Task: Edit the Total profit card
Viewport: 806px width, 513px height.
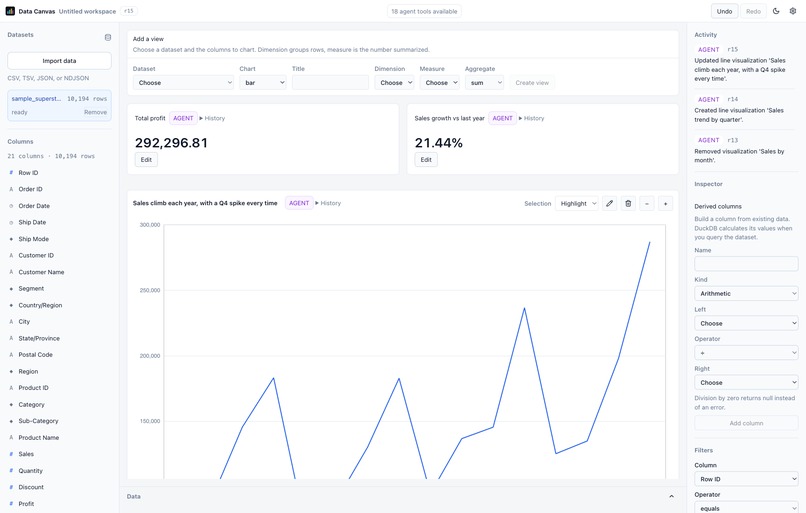Action: click(146, 160)
